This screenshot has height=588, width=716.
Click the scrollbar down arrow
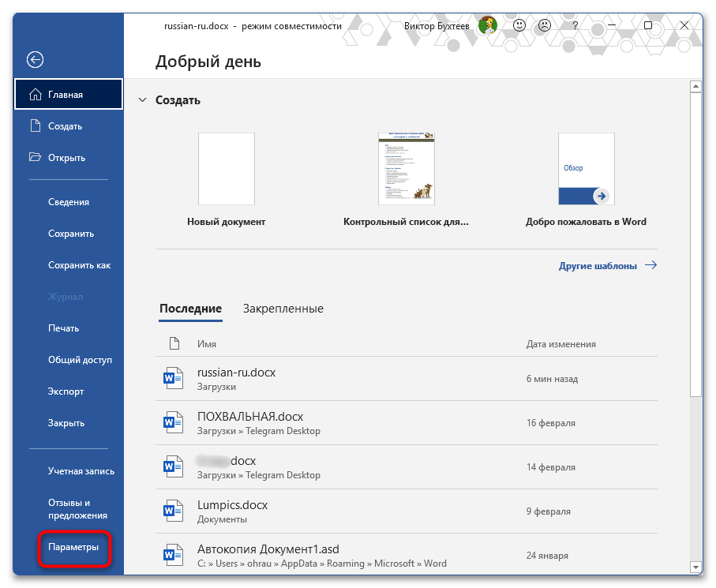[695, 567]
